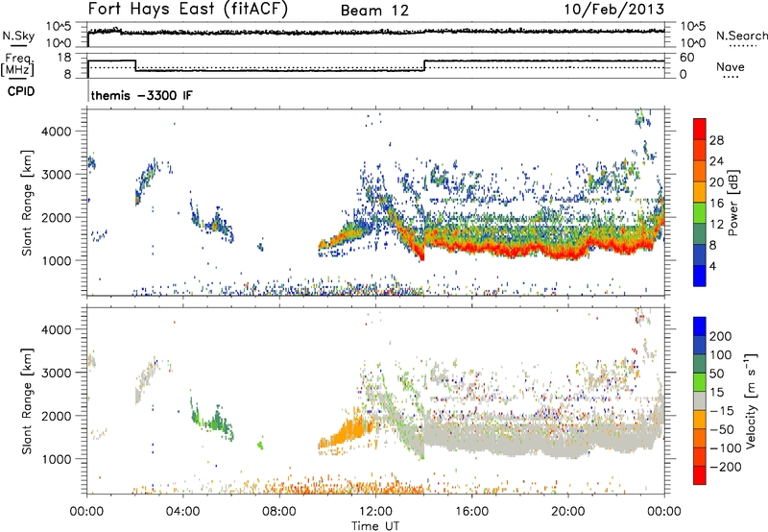
Task: Click the "12:00" time tick label
Action: click(375, 512)
